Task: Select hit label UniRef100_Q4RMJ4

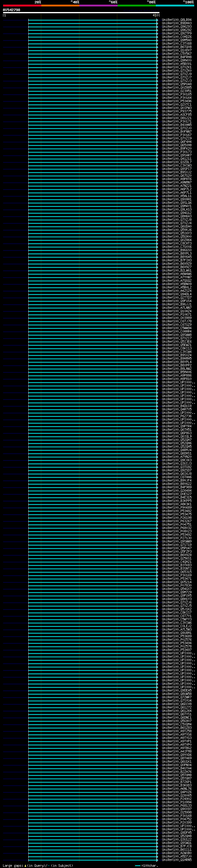Action: 176,450
